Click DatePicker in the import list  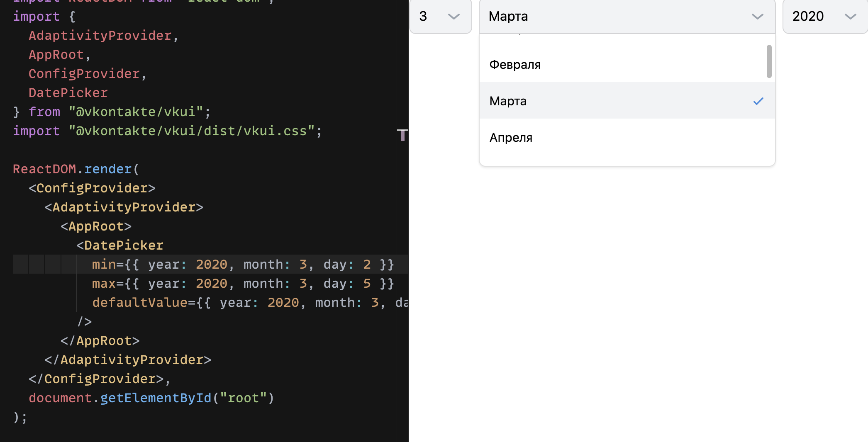pyautogui.click(x=68, y=93)
